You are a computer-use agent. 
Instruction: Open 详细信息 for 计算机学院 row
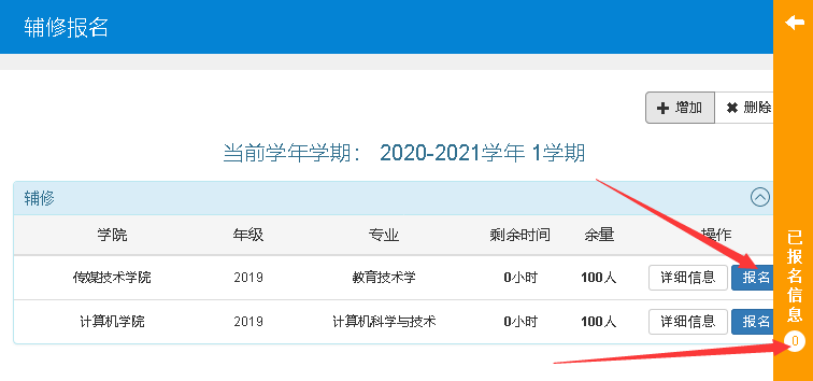(x=688, y=322)
